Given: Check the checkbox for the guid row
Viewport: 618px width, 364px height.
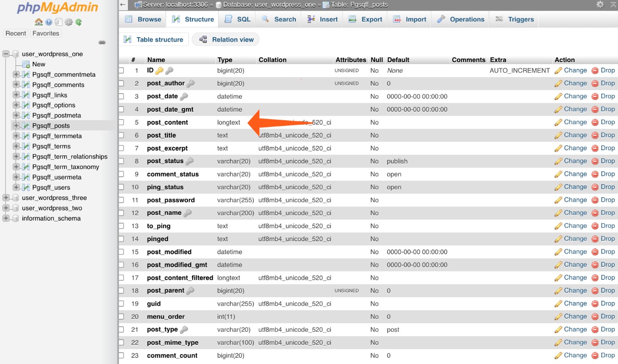Looking at the screenshot, I should (122, 303).
